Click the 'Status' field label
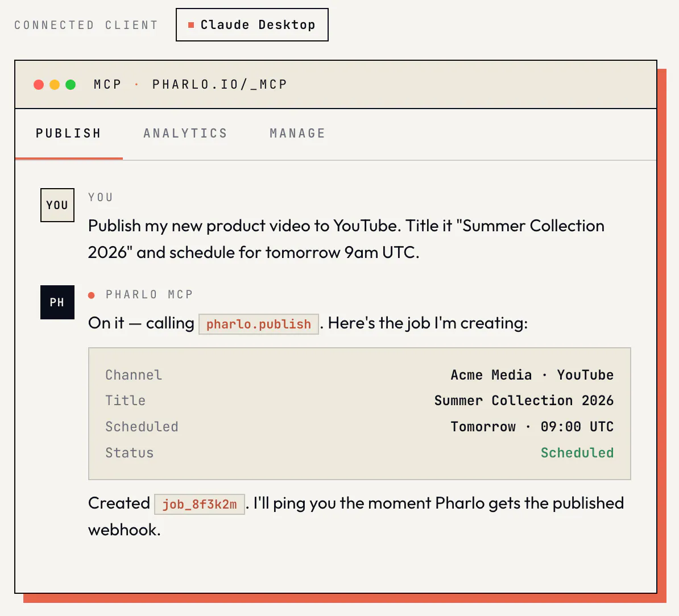 tap(130, 453)
